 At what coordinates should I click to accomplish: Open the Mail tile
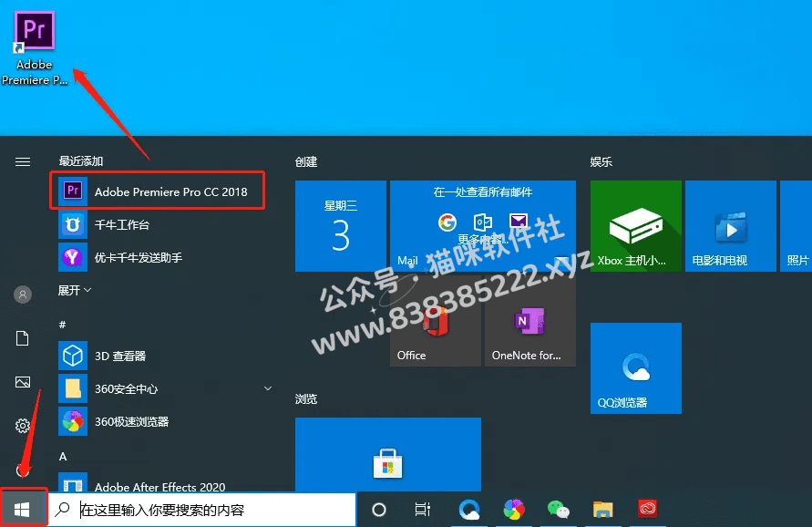click(483, 226)
